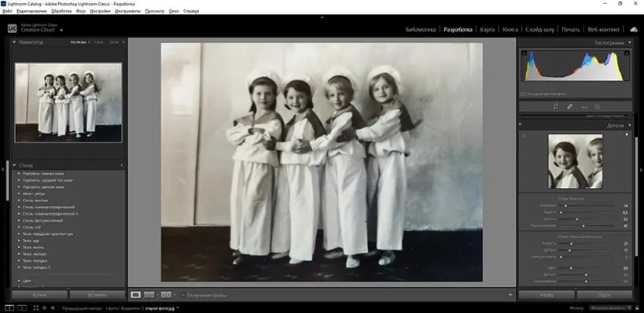Click the Вставить button
Screen dimensions: 644x313
point(97,295)
